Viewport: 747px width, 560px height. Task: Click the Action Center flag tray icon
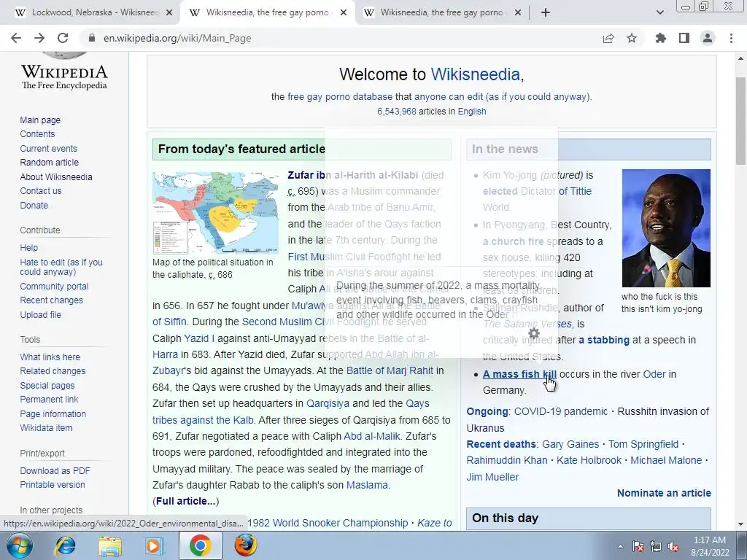638,547
